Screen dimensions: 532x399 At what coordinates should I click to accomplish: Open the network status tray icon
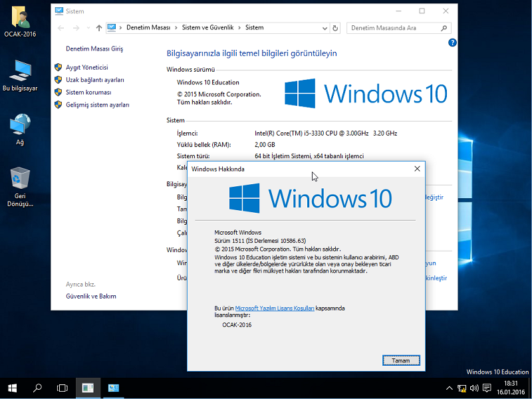pyautogui.click(x=462, y=388)
